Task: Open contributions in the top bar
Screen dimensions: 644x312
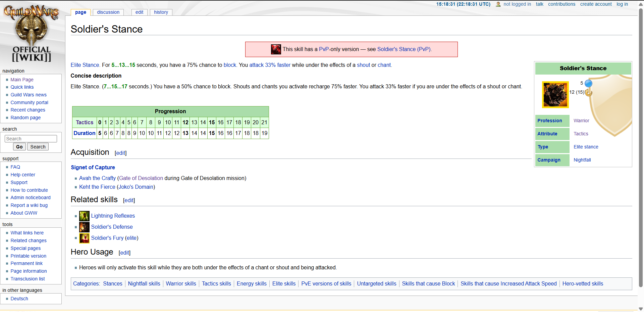Action: click(561, 4)
